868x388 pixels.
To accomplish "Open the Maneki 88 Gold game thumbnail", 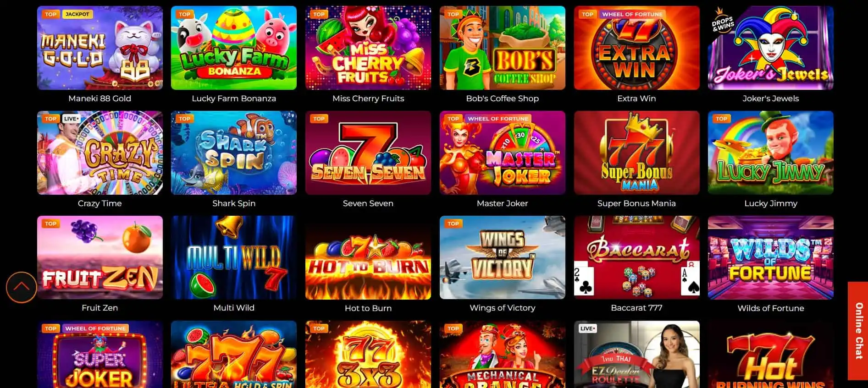I will tap(100, 48).
